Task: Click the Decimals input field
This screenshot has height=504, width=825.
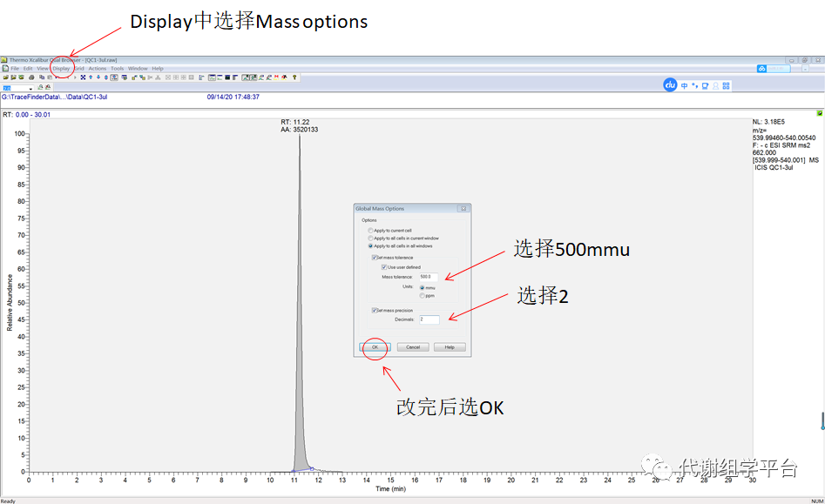Action: point(429,319)
